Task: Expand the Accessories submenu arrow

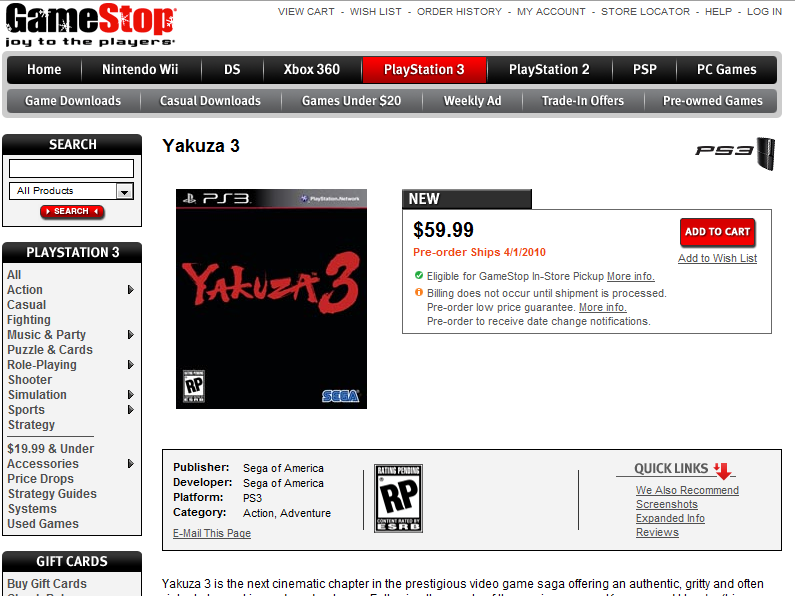Action: 130,464
